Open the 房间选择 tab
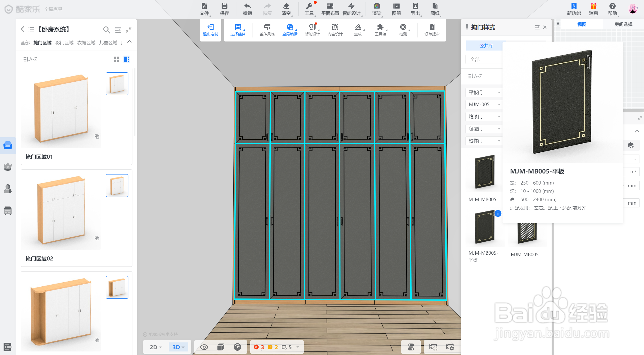This screenshot has height=355, width=644. click(623, 24)
